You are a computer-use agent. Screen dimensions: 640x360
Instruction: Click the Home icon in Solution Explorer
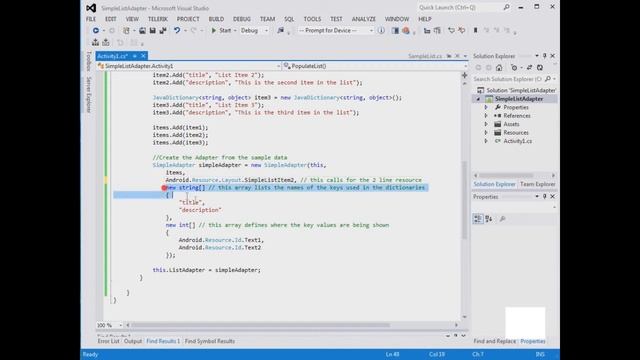pyautogui.click(x=499, y=68)
